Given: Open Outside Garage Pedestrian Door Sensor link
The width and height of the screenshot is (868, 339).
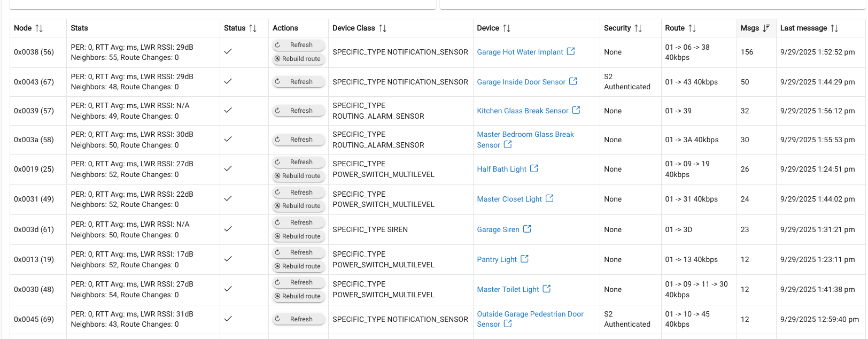Looking at the screenshot, I should click(x=530, y=314).
